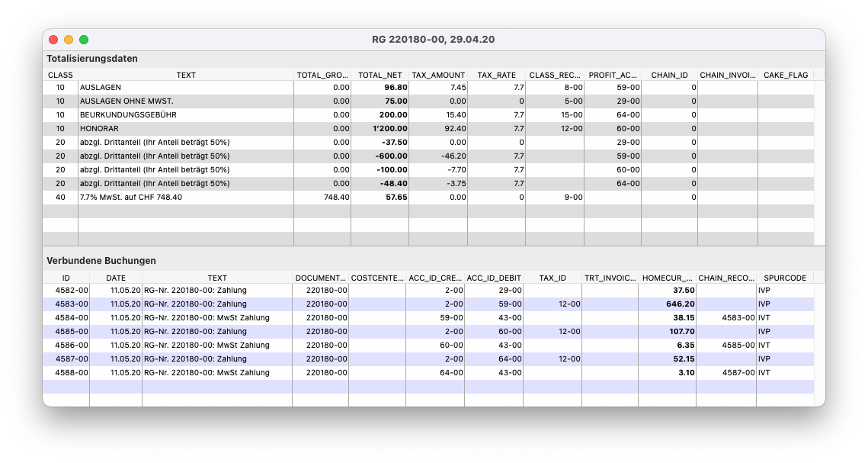The width and height of the screenshot is (868, 463).
Task: Click booking amount 3.10
Action: 687,373
